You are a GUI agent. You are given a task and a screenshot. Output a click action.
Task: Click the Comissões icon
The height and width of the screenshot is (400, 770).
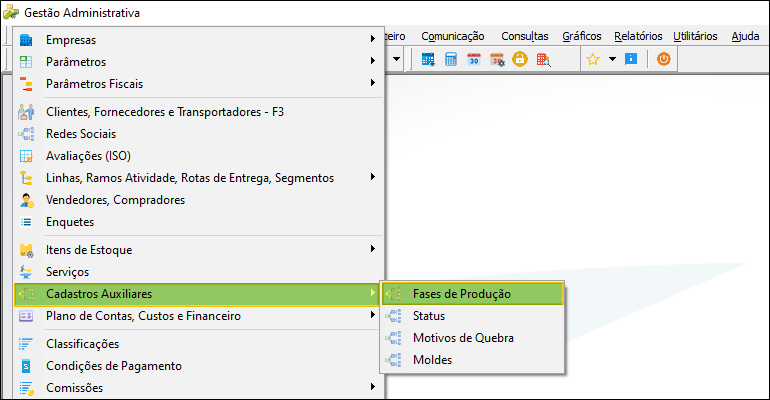click(x=27, y=388)
